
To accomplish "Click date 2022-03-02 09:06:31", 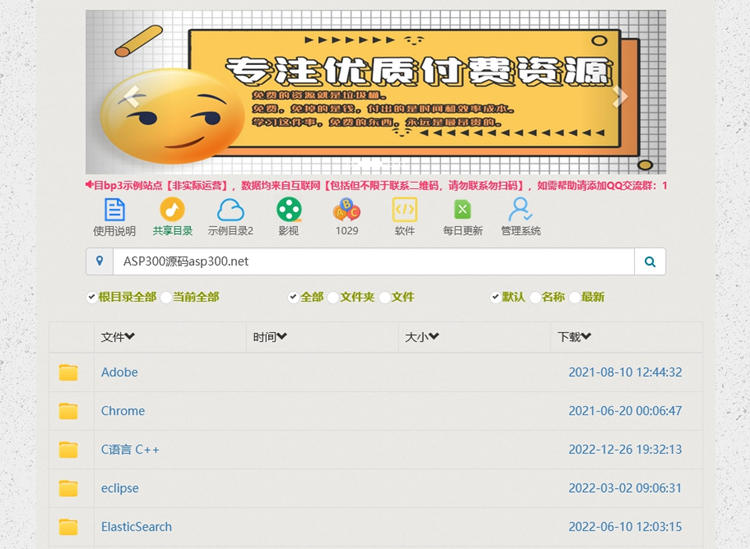I will 625,488.
